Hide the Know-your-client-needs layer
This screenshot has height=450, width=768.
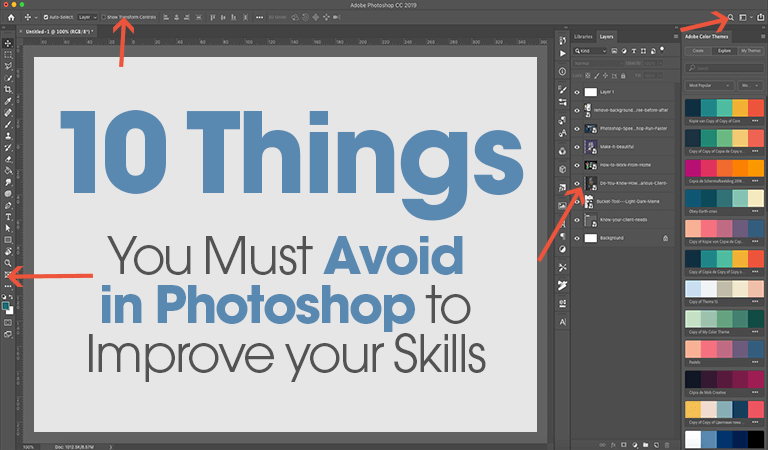pyautogui.click(x=577, y=220)
